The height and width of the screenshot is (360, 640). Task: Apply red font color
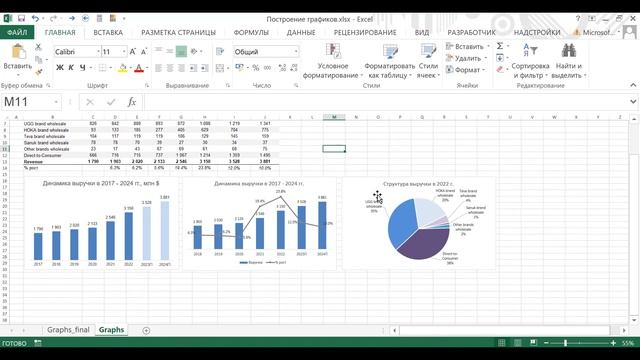(139, 68)
